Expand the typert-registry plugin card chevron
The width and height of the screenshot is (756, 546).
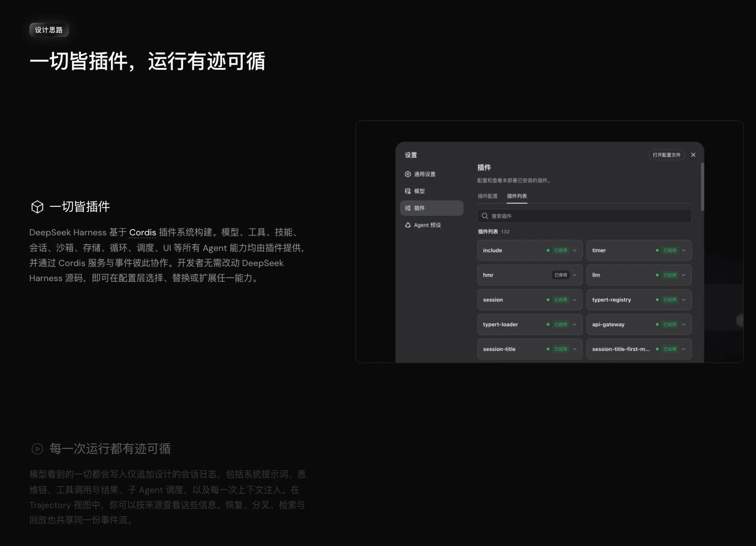[x=683, y=300]
